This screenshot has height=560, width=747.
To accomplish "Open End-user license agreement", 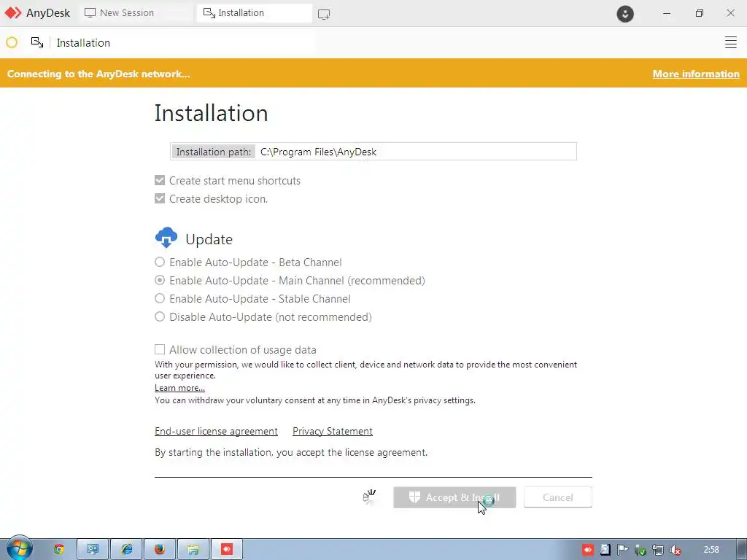I will point(216,431).
